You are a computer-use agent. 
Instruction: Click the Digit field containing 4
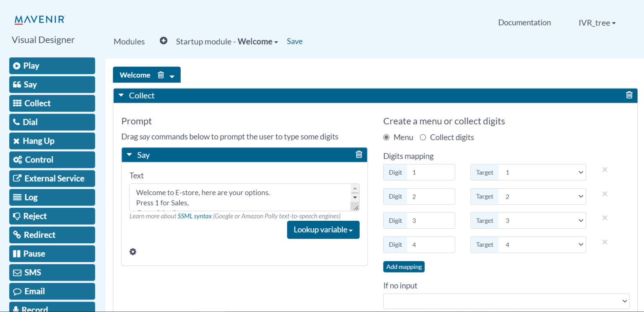(431, 245)
